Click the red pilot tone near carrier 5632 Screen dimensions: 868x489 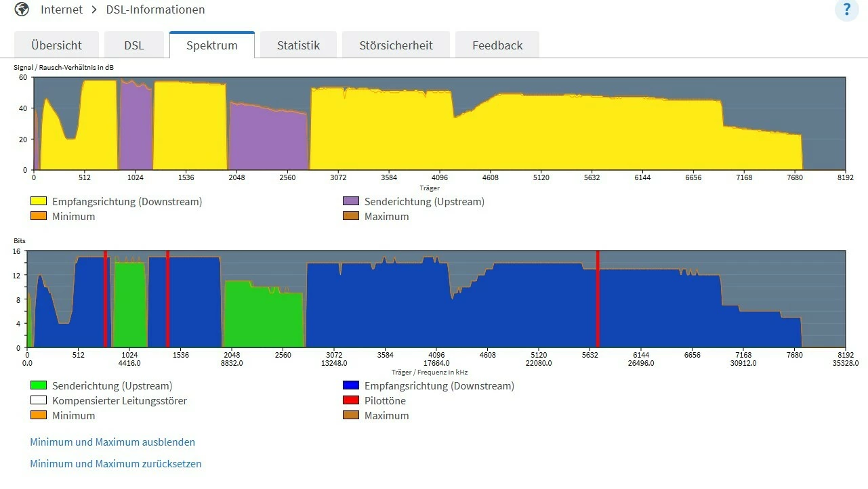[x=598, y=299]
